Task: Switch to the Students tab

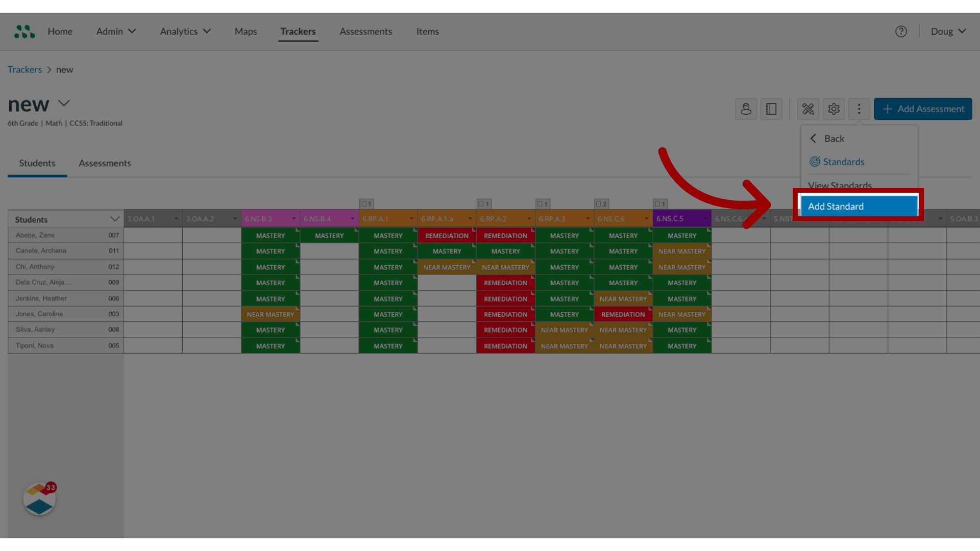Action: (37, 163)
